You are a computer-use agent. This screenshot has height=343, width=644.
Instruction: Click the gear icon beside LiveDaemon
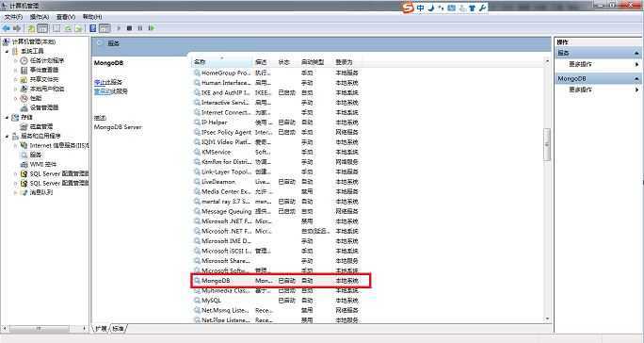[x=197, y=182]
